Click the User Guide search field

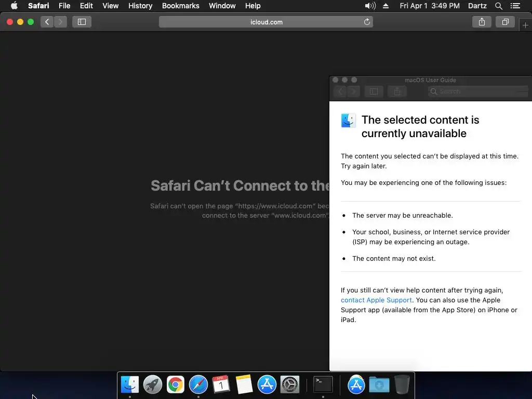[478, 91]
